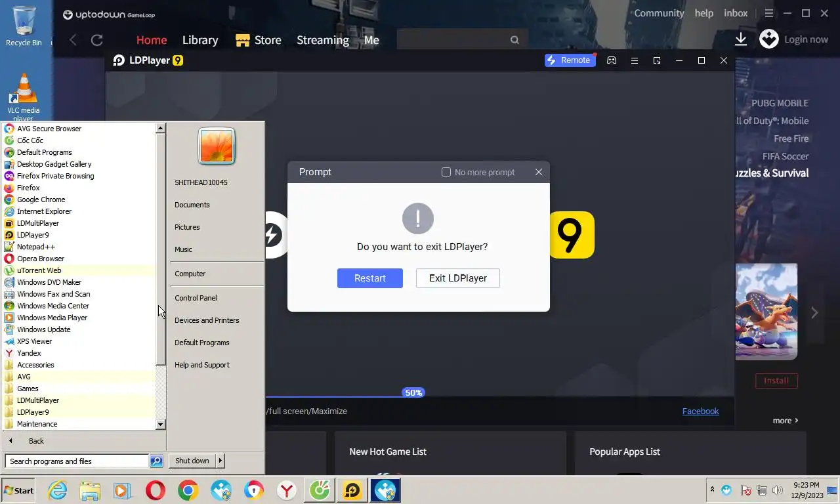840x504 pixels.
Task: Open GameLoop help link
Action: 704,13
